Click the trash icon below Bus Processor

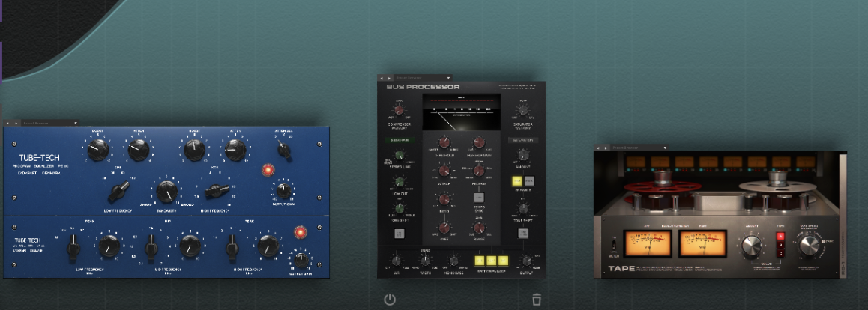click(537, 300)
